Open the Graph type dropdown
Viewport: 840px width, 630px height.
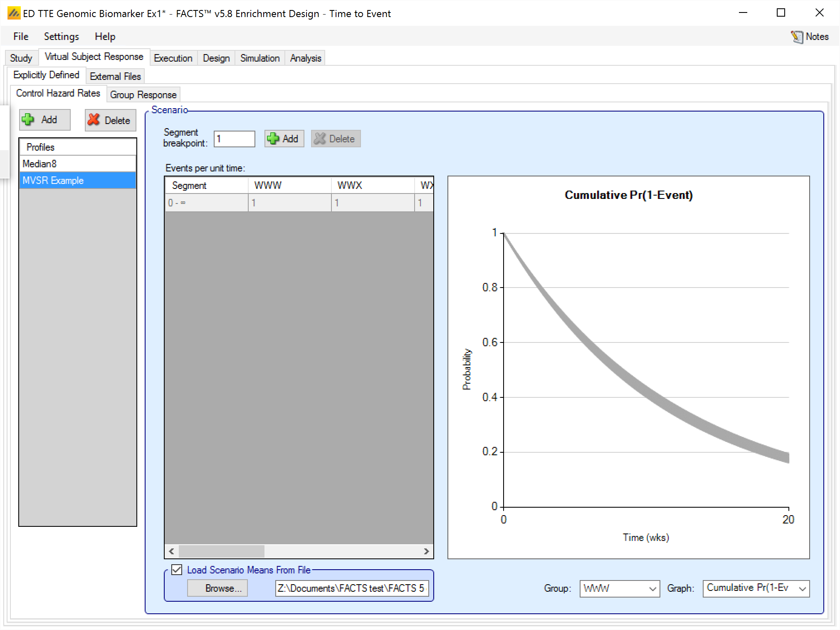[802, 588]
